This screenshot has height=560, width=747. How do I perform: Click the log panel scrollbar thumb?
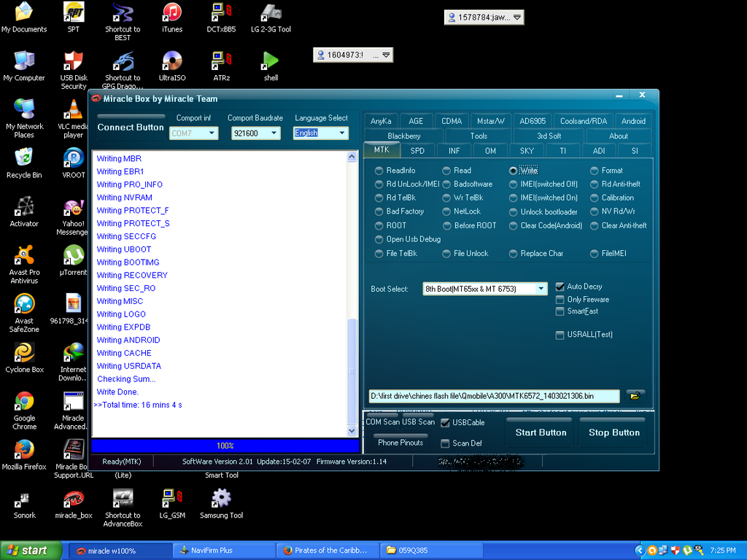pos(352,371)
